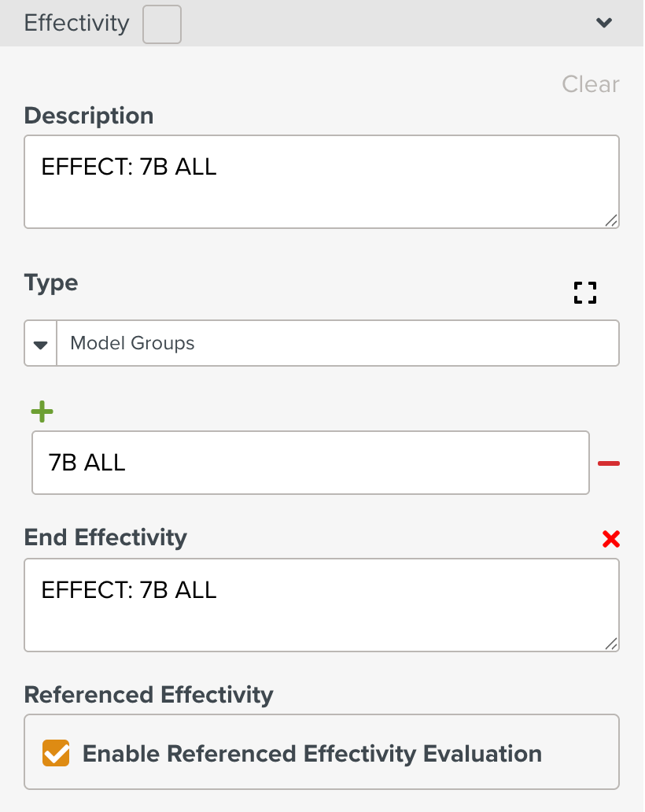Click the dropdown arrow beside the Type field
645x812 pixels.
(40, 343)
